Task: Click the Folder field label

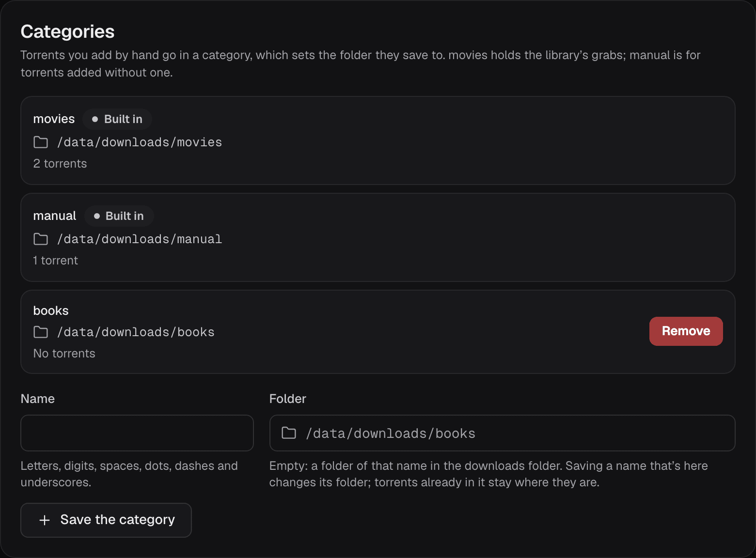Action: coord(288,399)
